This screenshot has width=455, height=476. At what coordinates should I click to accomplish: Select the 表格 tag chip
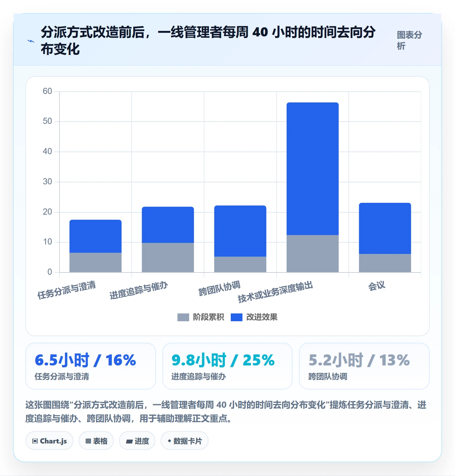[x=96, y=441]
